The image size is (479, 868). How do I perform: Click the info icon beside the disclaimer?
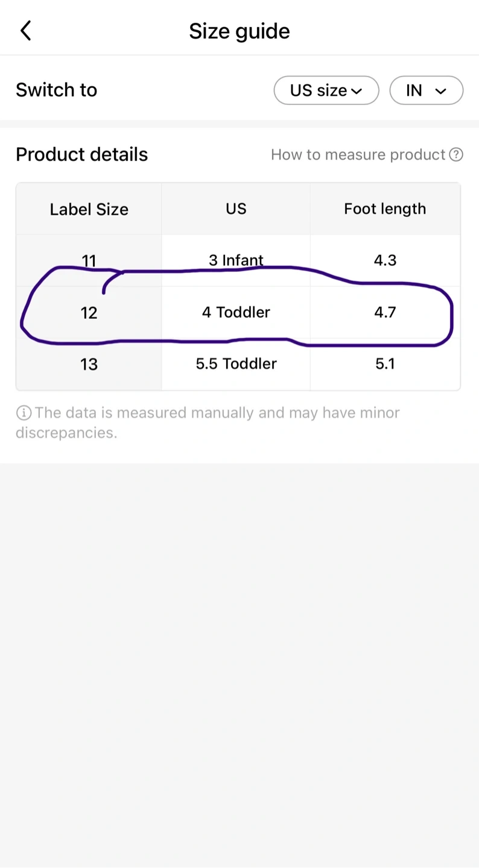point(24,413)
